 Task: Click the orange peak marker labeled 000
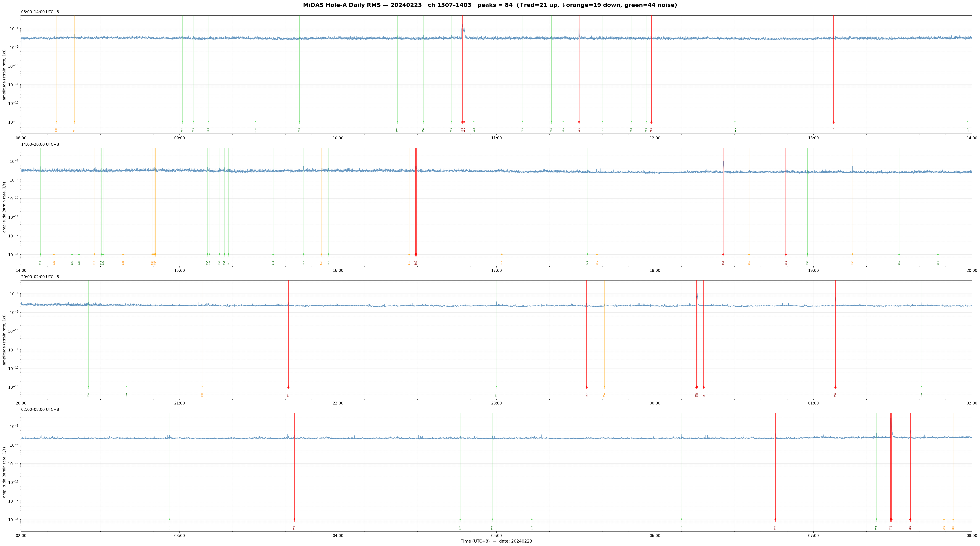(56, 122)
